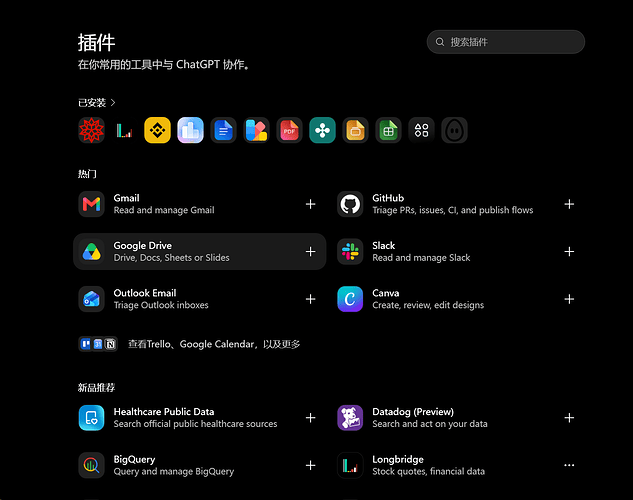Image resolution: width=633 pixels, height=500 pixels.
Task: Click the Canva logo icon
Action: click(350, 299)
